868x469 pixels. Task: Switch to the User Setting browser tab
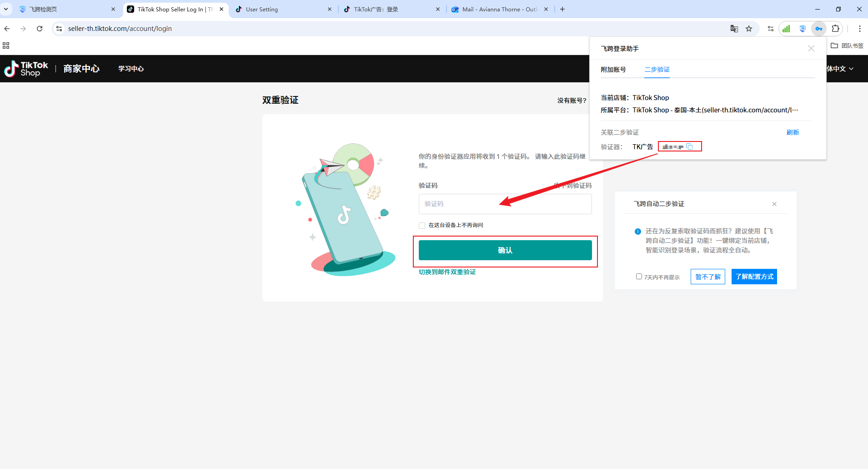click(x=284, y=9)
